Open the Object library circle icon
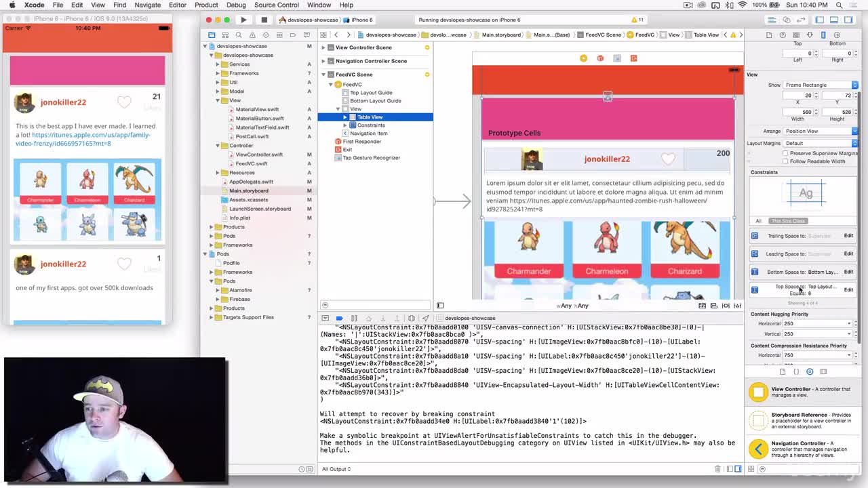 tap(810, 371)
